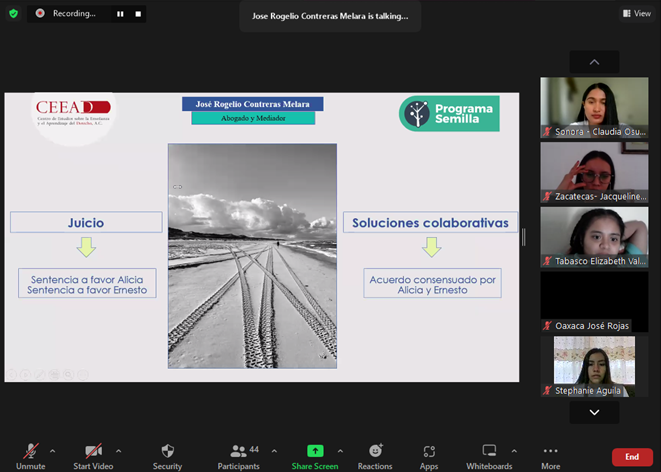Click muted mic icon on Tabasco tile
This screenshot has height=472, width=661.
click(548, 261)
